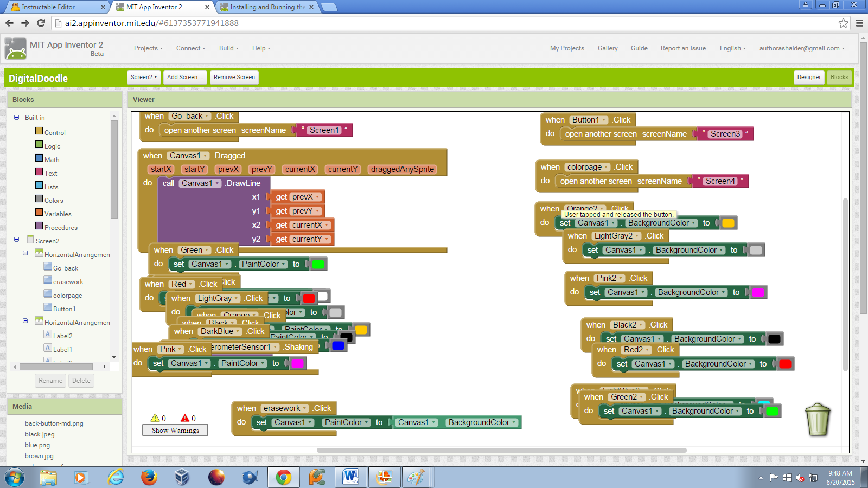The height and width of the screenshot is (488, 868).
Task: Open the Build menu
Action: tap(228, 48)
